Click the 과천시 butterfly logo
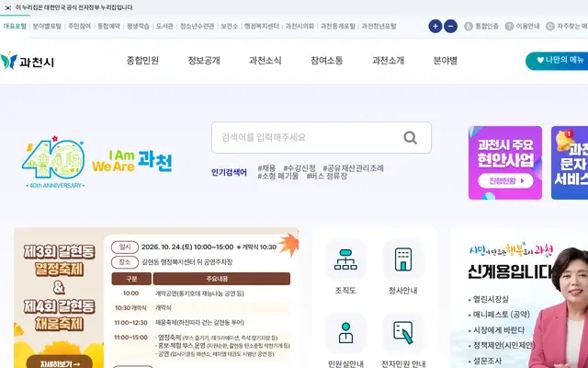Screen dimensions: 588x368 tap(27, 62)
